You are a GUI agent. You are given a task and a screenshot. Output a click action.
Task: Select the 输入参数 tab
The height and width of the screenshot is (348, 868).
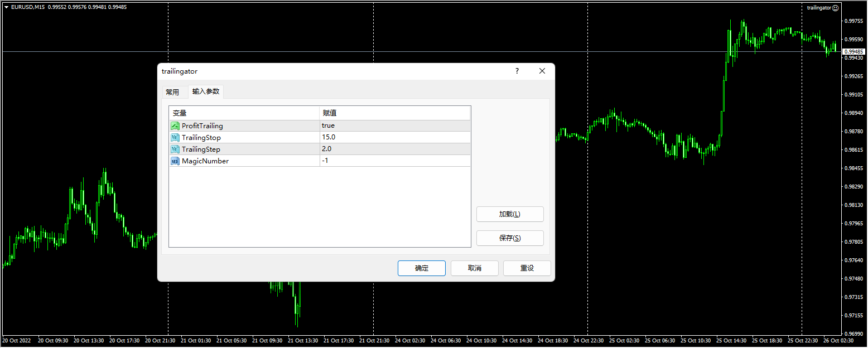click(x=206, y=91)
